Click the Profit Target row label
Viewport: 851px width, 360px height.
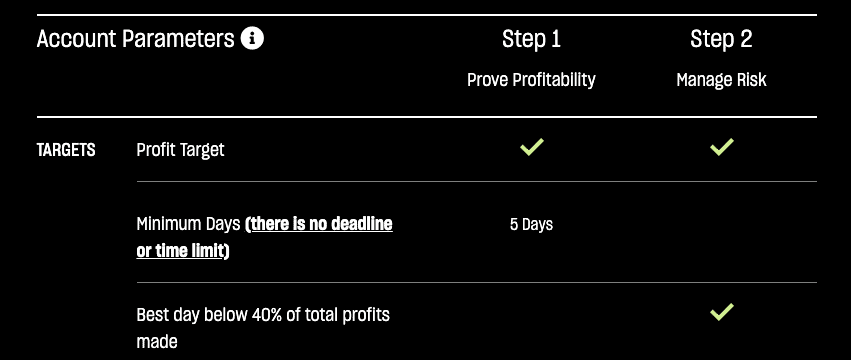180,150
